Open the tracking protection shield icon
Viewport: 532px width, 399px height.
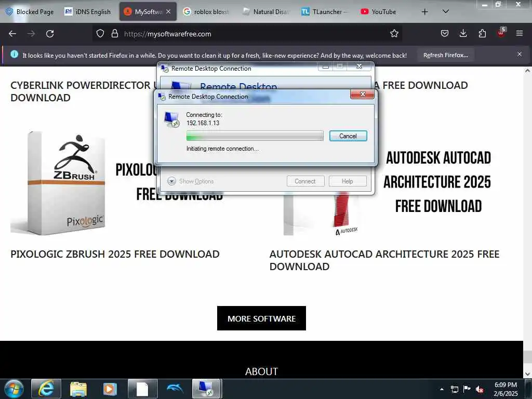(x=100, y=34)
